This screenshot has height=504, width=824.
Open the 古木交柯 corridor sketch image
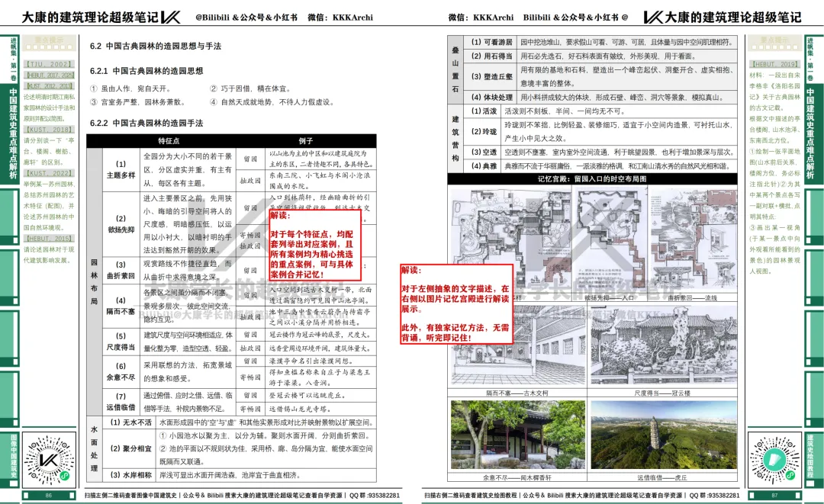click(517, 346)
